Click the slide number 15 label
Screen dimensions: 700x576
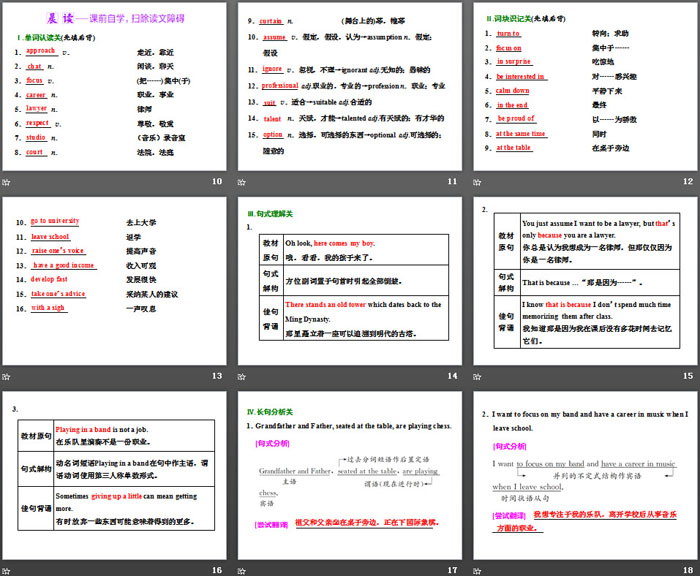click(688, 376)
